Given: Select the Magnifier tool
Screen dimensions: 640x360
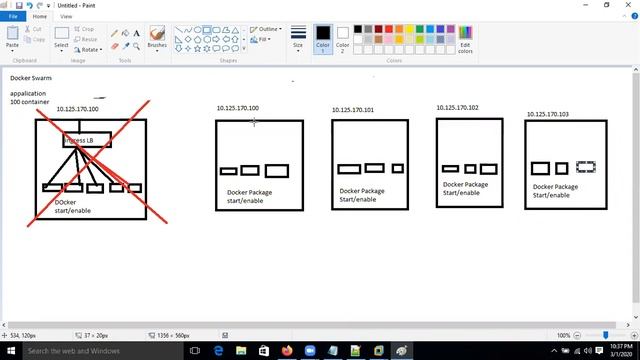Looking at the screenshot, I should click(x=136, y=47).
